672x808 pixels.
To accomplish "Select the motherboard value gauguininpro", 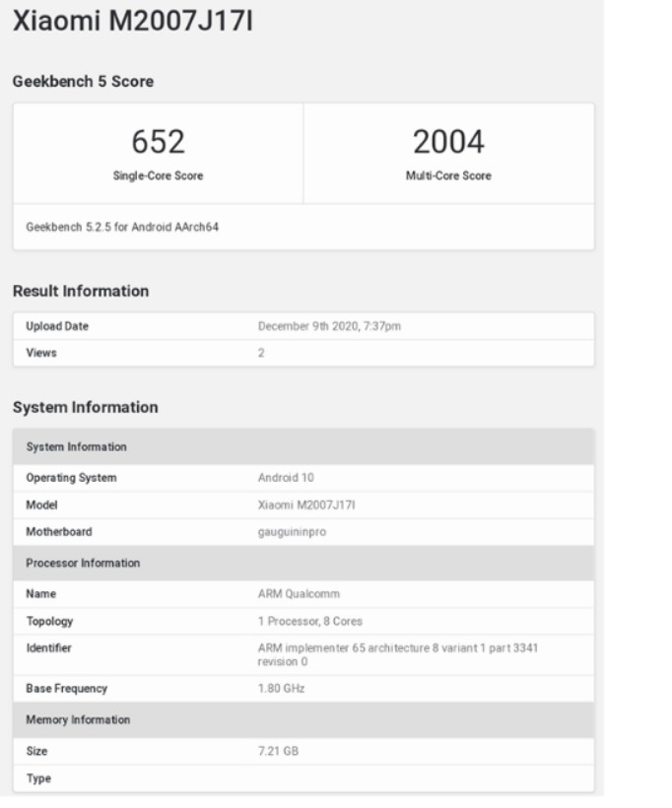I will click(292, 532).
